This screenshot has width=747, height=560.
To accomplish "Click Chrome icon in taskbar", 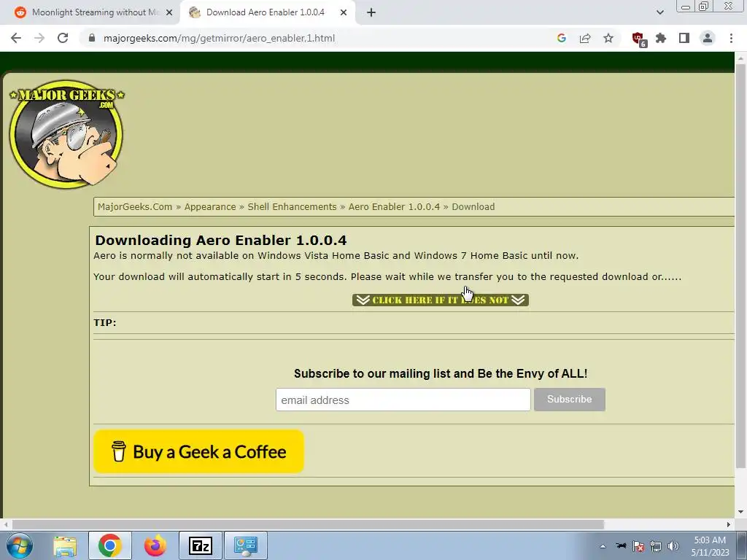I will pos(110,545).
